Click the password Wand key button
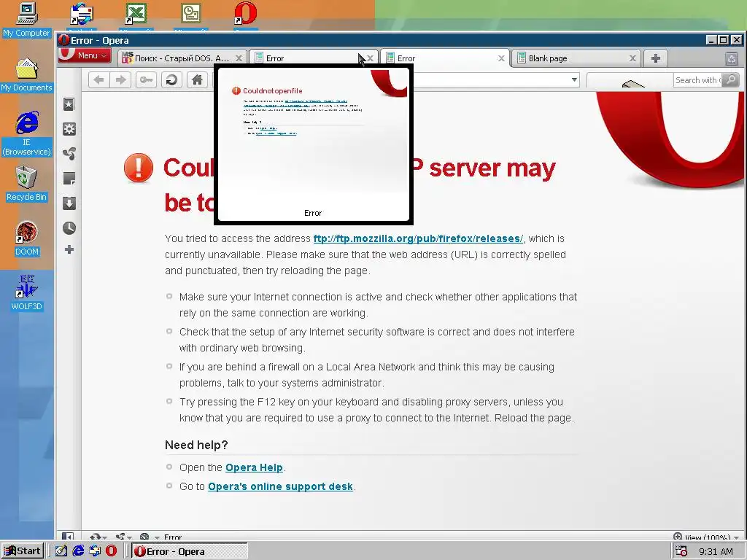 click(146, 80)
